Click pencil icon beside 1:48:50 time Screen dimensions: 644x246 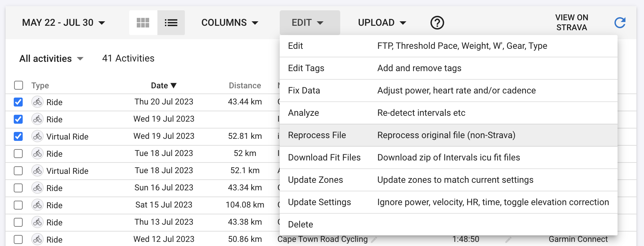[x=508, y=239]
